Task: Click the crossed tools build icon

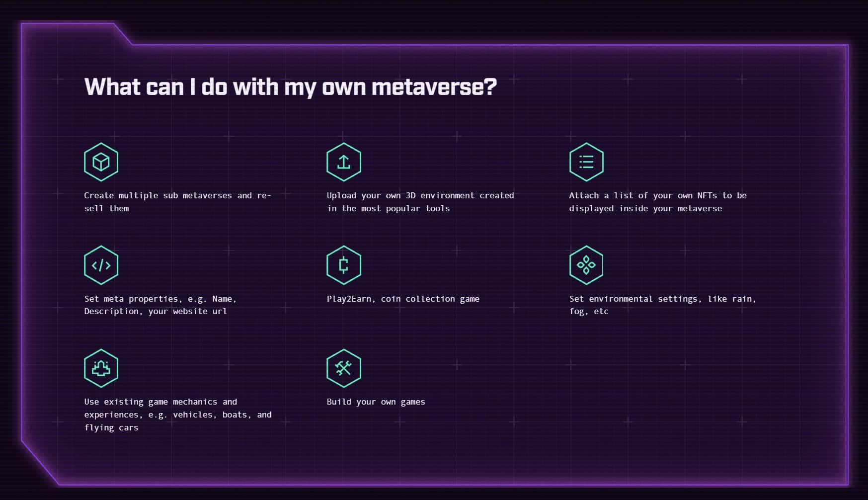Action: (343, 368)
